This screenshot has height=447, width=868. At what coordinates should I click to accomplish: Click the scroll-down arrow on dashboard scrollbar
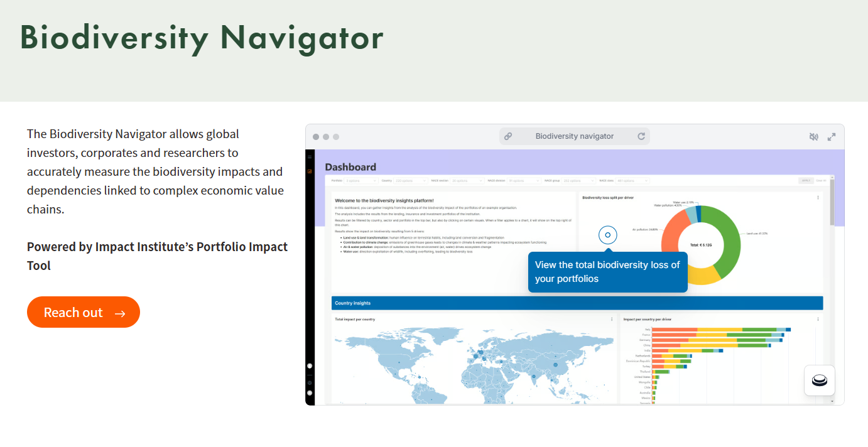click(x=832, y=401)
